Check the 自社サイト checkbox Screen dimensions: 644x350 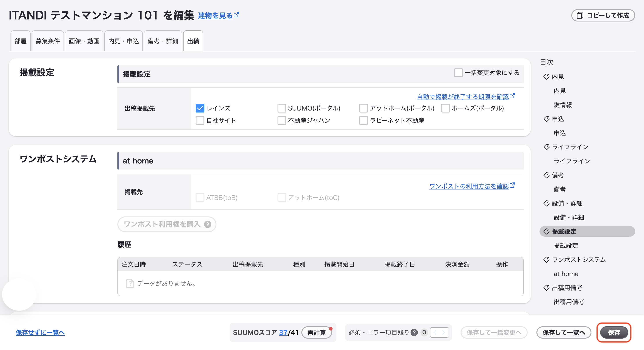(200, 120)
